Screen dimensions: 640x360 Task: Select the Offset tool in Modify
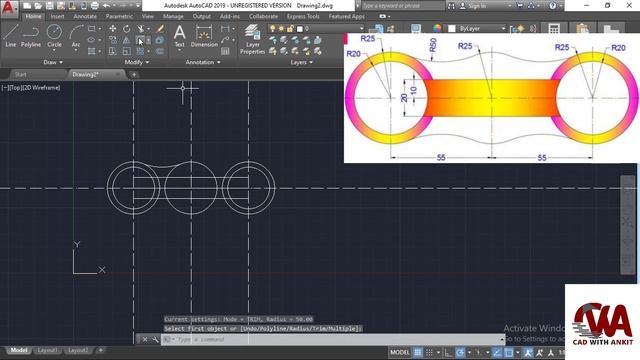160,51
